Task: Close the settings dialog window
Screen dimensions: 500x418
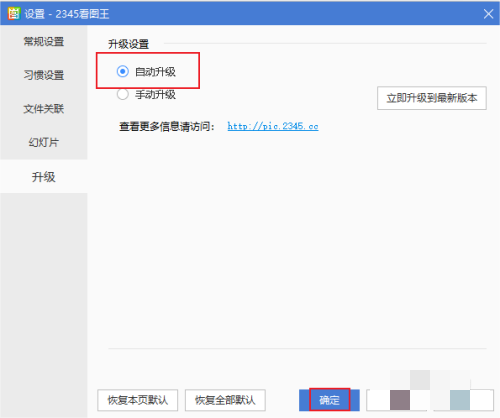Action: point(488,14)
